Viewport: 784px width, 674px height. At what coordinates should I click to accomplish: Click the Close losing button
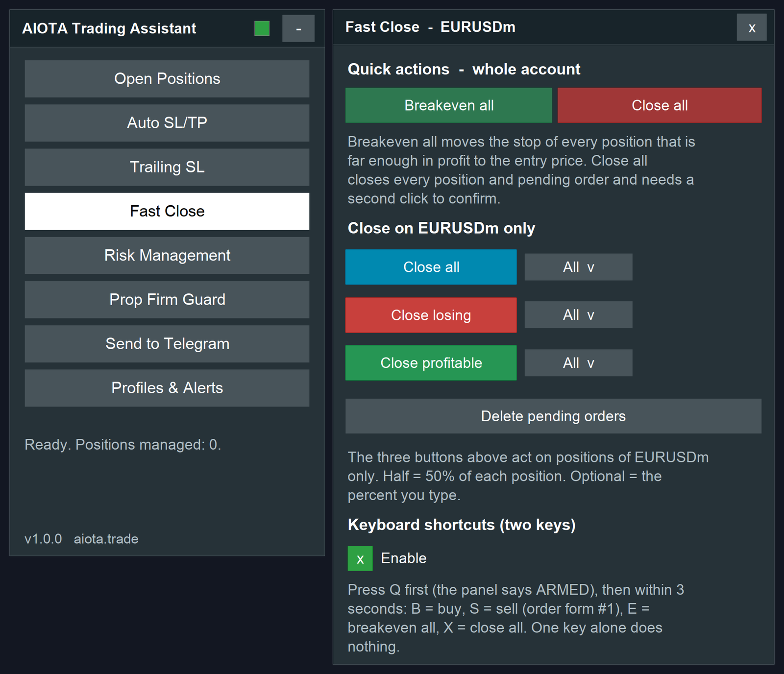[x=431, y=315]
